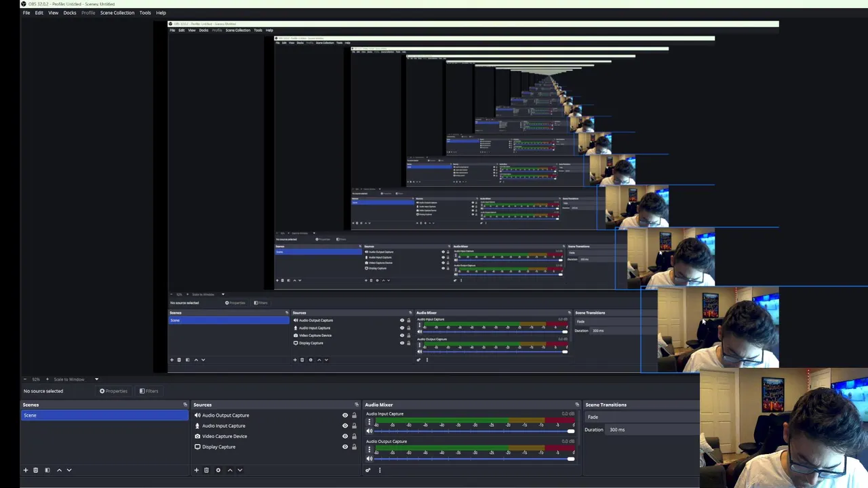
Task: Add a new scene with the plus icon
Action: [x=26, y=470]
